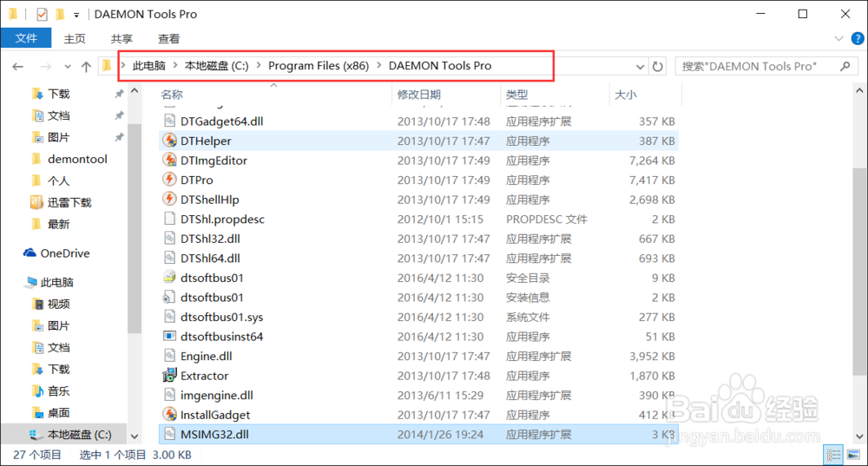This screenshot has height=466, width=868.
Task: Sort by 类型 column header
Action: point(517,95)
